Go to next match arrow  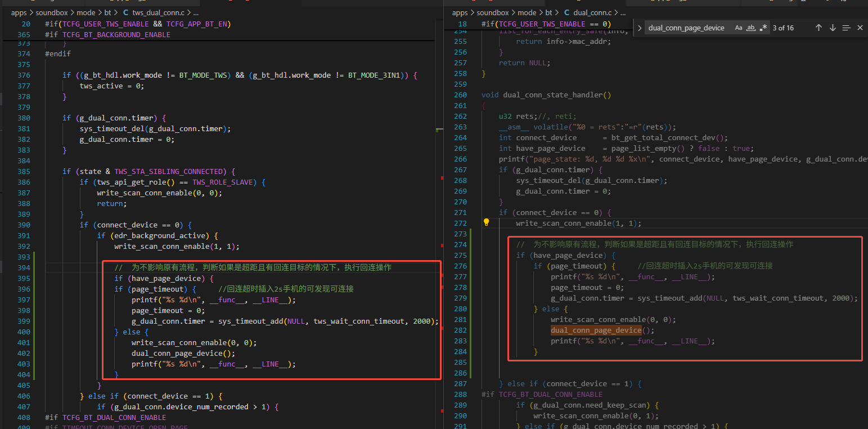click(833, 28)
